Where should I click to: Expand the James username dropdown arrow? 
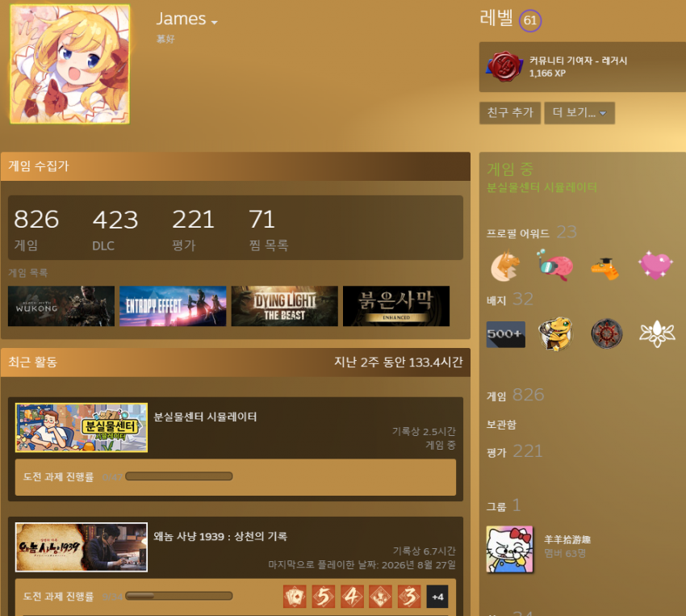tap(215, 22)
